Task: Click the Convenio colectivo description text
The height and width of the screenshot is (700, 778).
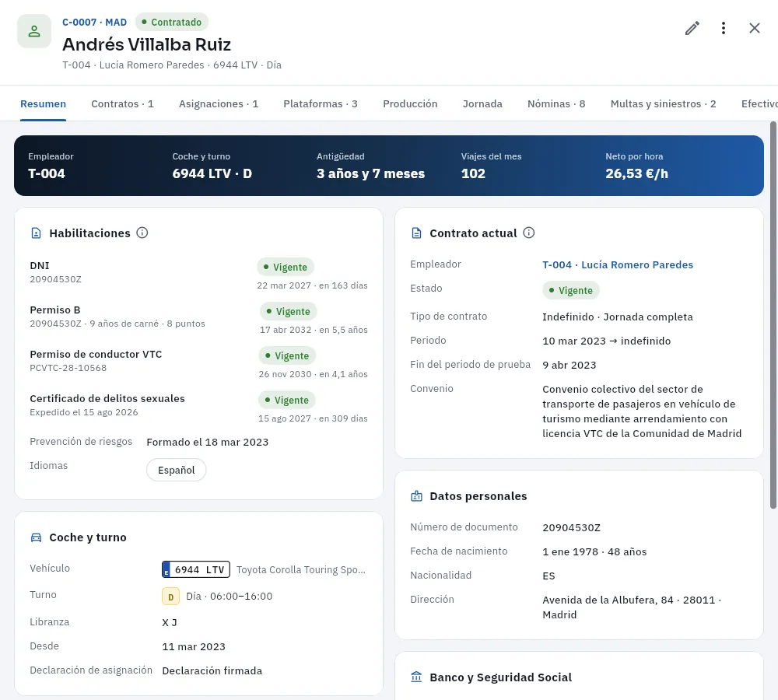Action: 642,411
